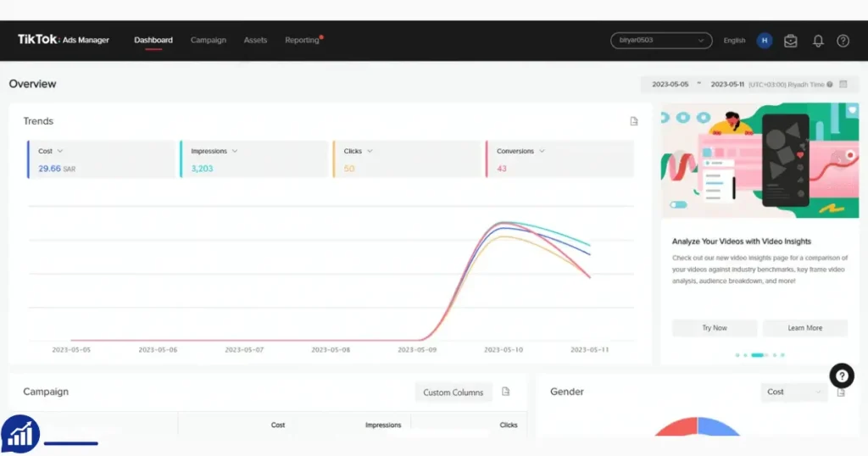Change the English language setting
Screen dimensions: 868x456
tap(734, 41)
